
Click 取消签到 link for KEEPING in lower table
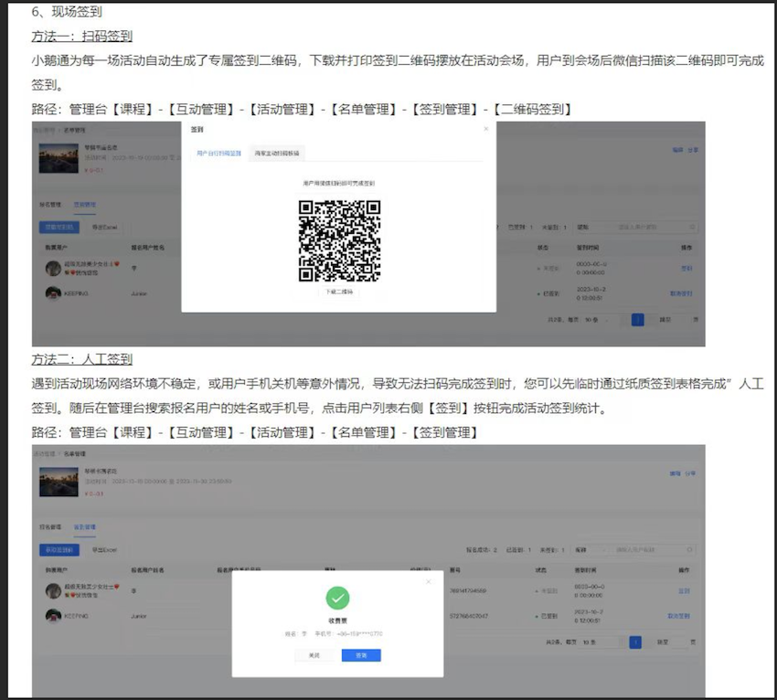679,616
